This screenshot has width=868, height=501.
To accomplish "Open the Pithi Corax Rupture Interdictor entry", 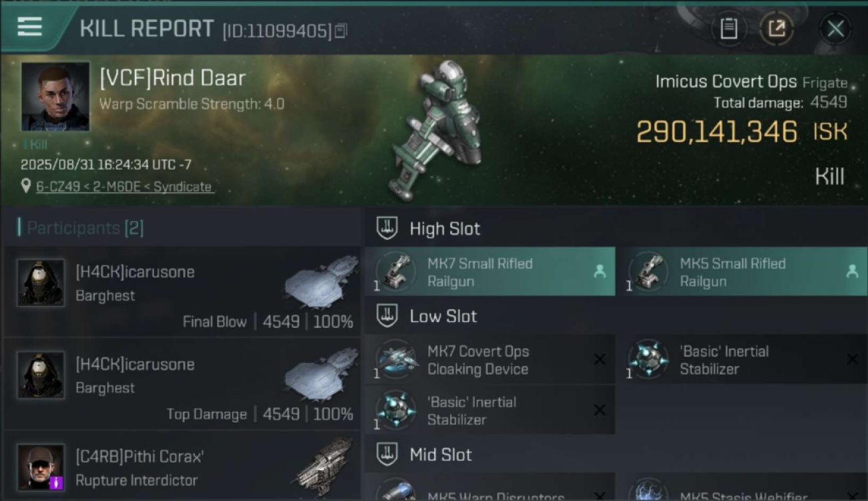I will (x=182, y=466).
